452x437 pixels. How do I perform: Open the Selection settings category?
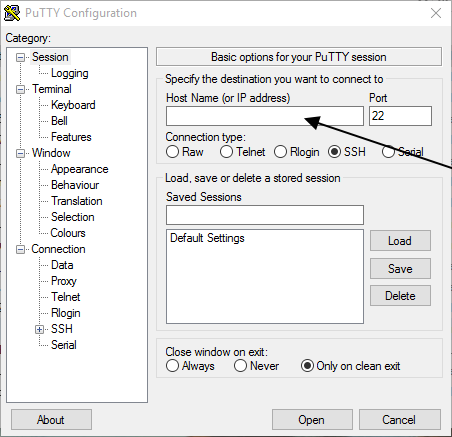tap(73, 217)
